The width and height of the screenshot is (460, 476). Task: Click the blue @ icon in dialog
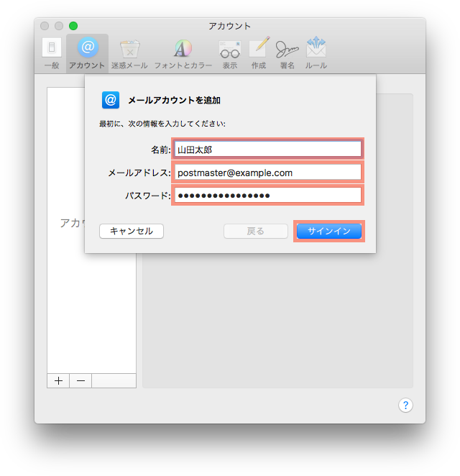[111, 100]
